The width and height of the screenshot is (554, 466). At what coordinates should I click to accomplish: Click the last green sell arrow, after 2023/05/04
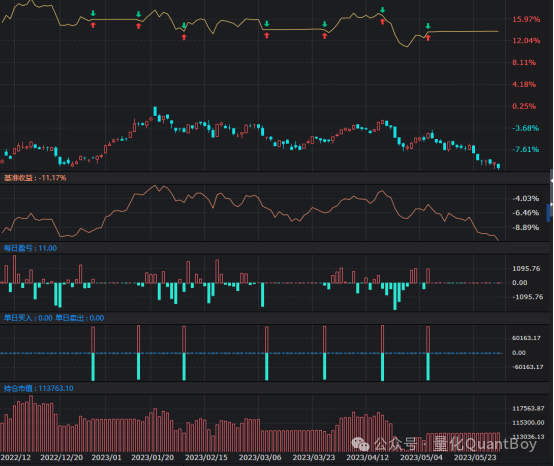[428, 26]
